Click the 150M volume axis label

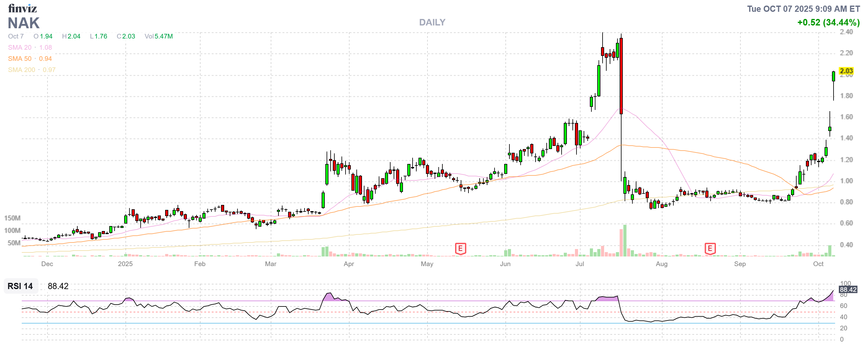coord(12,218)
